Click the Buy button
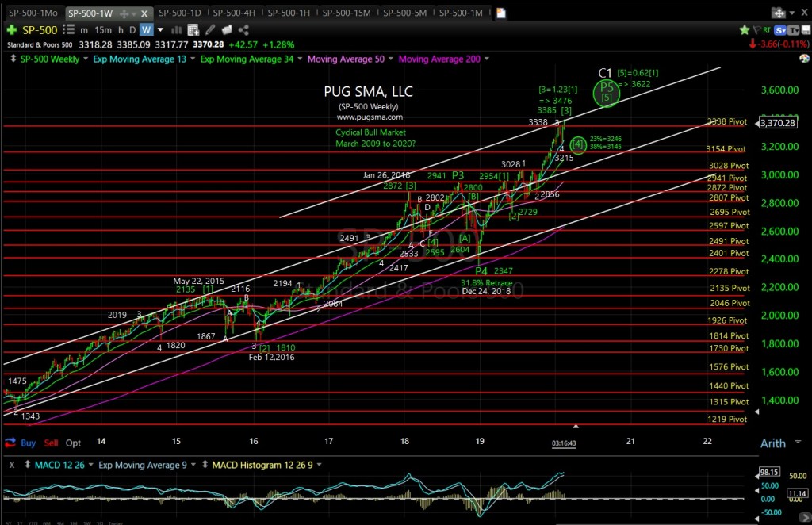Screen dimensions: 812x525 click(28, 443)
